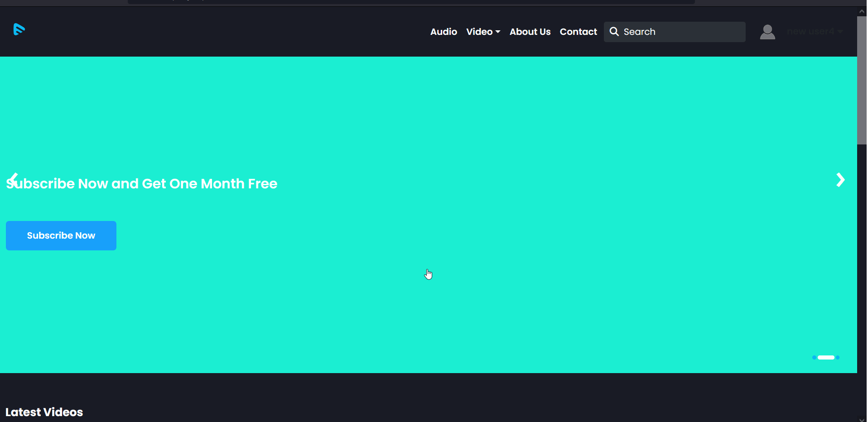The width and height of the screenshot is (868, 422).
Task: Click the blue site logo icon
Action: (19, 29)
